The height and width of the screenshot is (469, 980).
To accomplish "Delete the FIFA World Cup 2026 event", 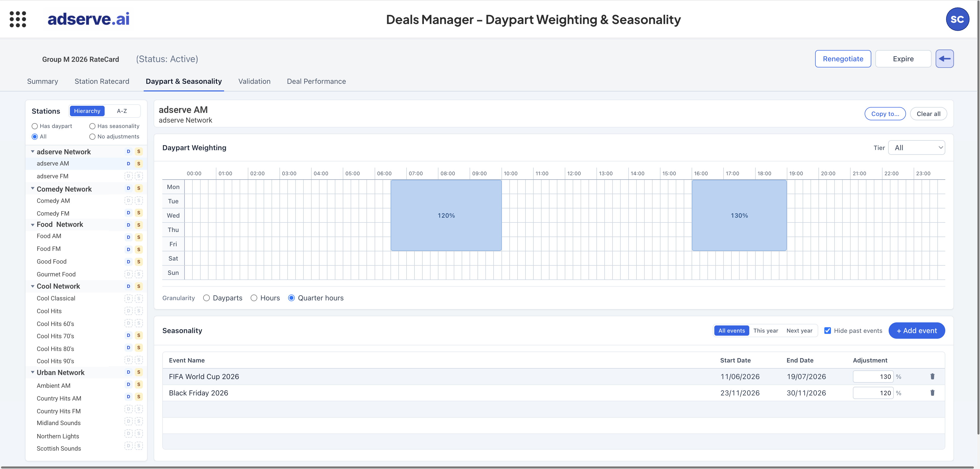I will tap(932, 376).
